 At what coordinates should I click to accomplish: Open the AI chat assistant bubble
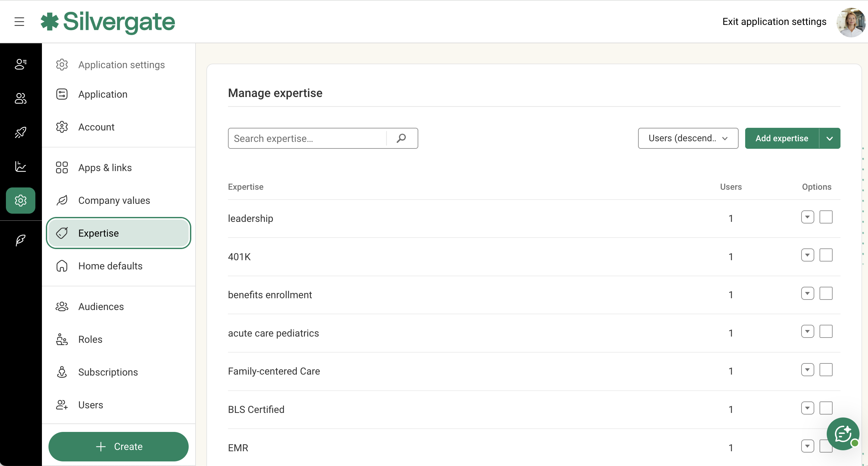[x=843, y=434]
